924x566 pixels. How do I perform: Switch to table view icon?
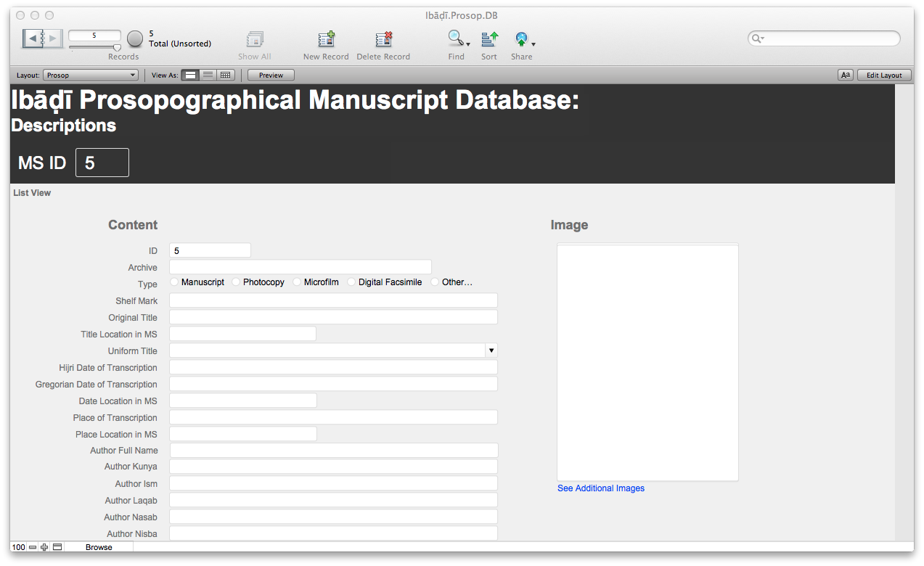point(226,75)
